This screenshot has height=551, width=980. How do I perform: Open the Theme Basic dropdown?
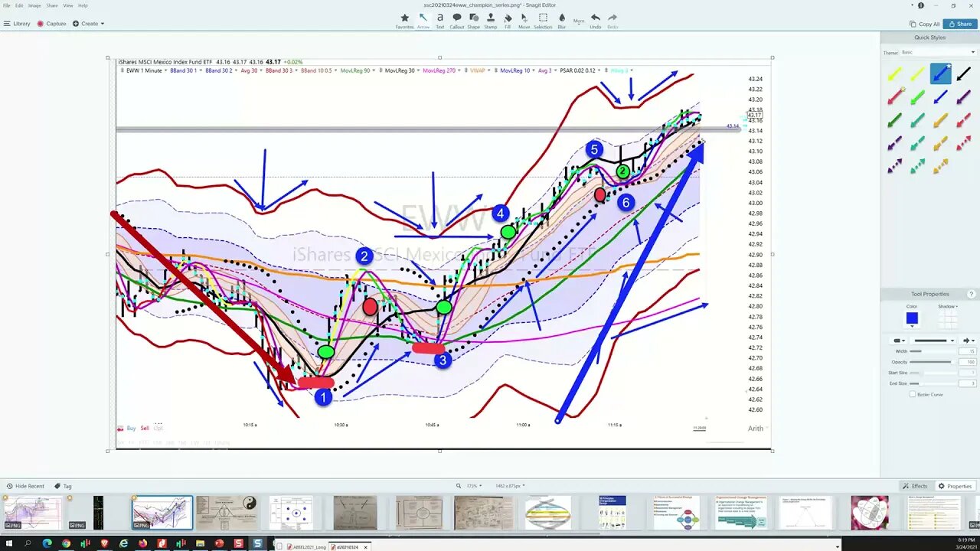[x=937, y=53]
